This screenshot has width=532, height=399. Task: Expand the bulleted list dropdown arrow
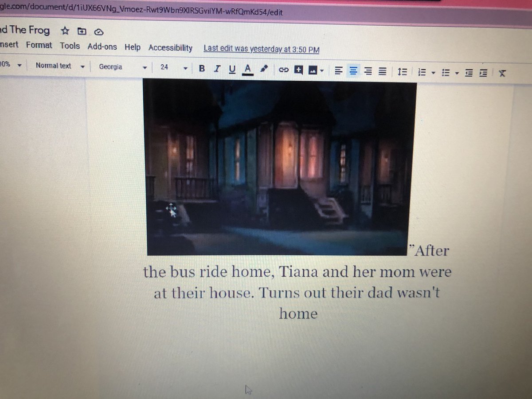click(x=456, y=73)
